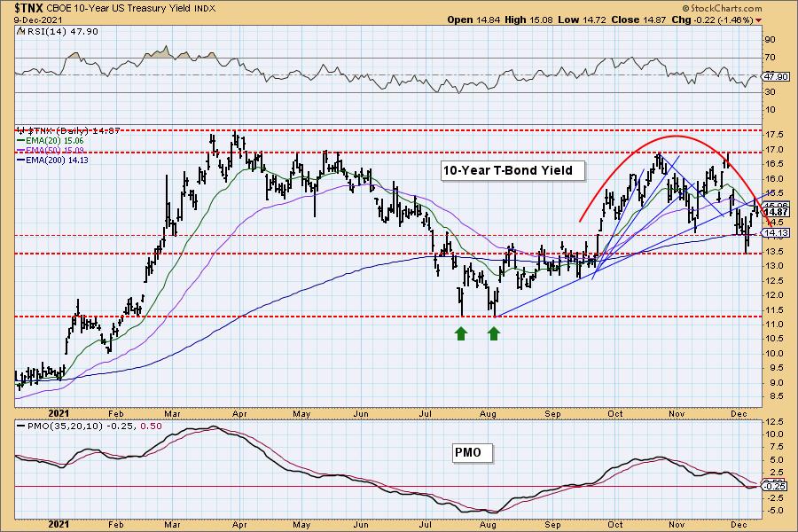
Task: Click the PMO annotation box
Action: coord(473,452)
